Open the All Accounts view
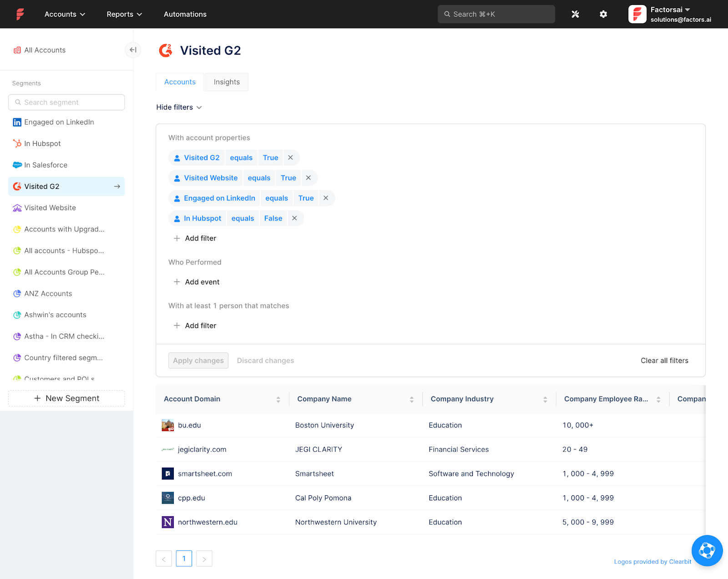Viewport: 728px width, 579px height. (x=45, y=50)
